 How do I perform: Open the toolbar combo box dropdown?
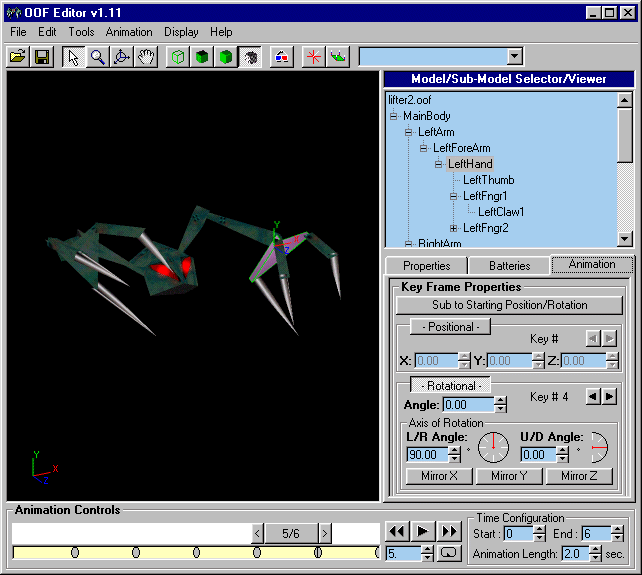(514, 57)
